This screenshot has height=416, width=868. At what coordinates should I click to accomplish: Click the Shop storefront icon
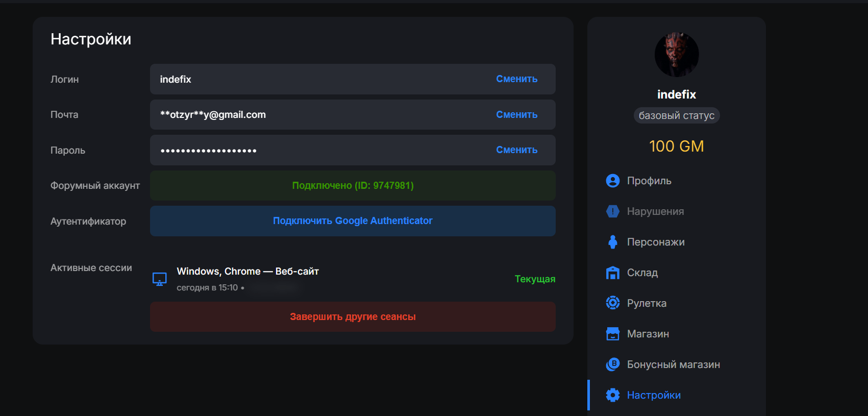click(612, 334)
